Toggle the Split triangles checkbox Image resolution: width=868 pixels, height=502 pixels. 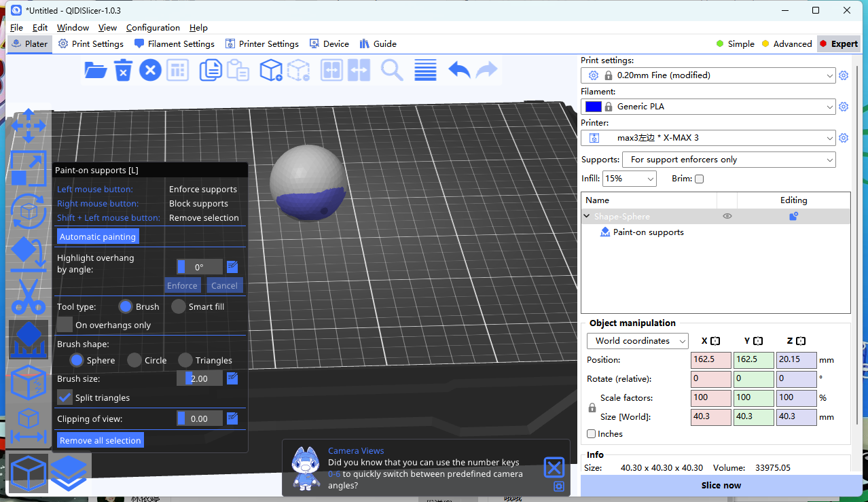pos(65,397)
